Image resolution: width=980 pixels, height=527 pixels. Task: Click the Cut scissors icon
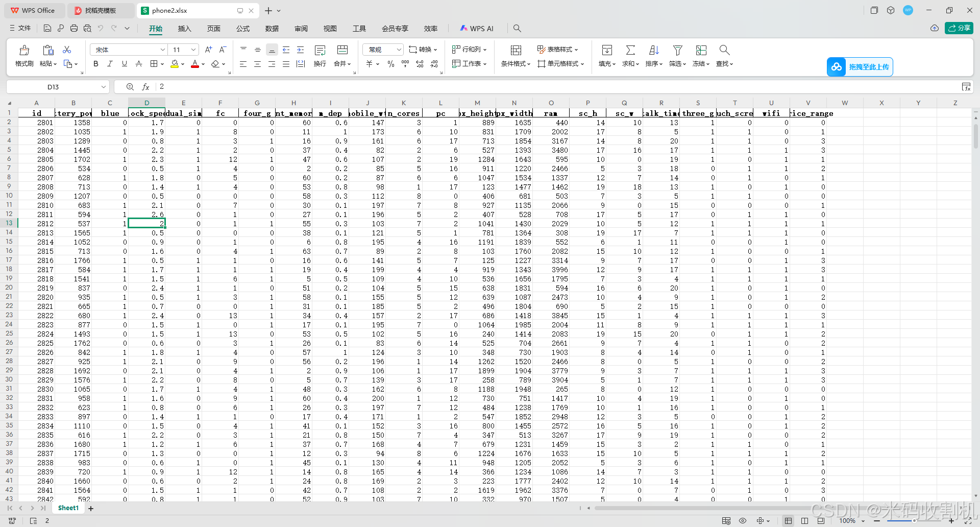tap(67, 50)
